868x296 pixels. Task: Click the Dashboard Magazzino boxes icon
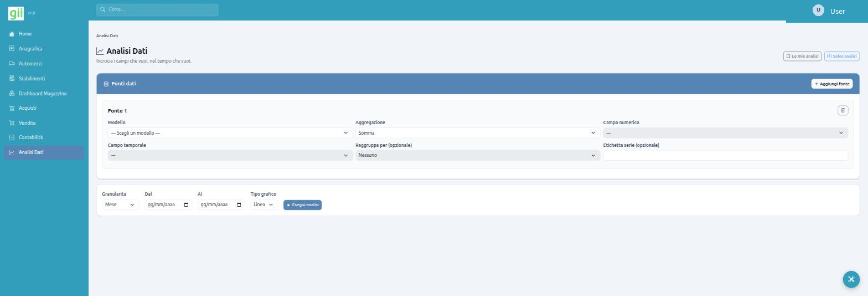(12, 94)
